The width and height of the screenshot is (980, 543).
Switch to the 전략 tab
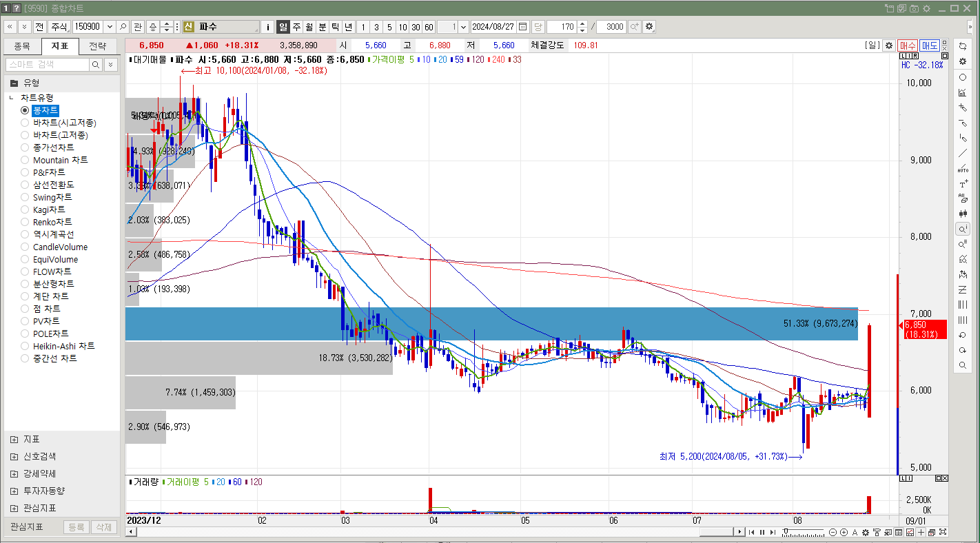(x=98, y=46)
